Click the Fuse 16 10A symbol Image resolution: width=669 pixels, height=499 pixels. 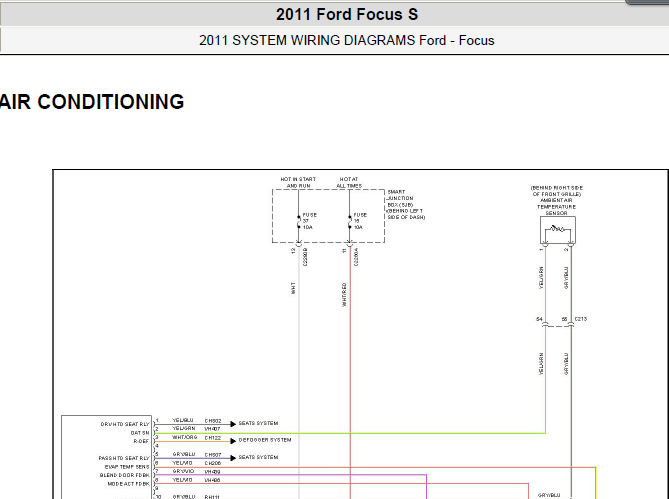click(350, 222)
